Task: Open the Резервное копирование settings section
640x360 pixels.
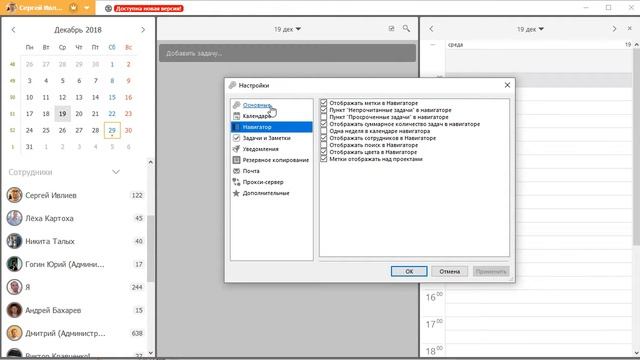Action: pos(276,160)
